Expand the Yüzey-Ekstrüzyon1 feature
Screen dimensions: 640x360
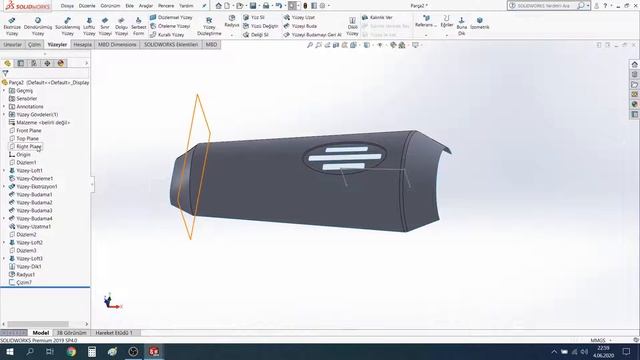[x=4, y=187]
